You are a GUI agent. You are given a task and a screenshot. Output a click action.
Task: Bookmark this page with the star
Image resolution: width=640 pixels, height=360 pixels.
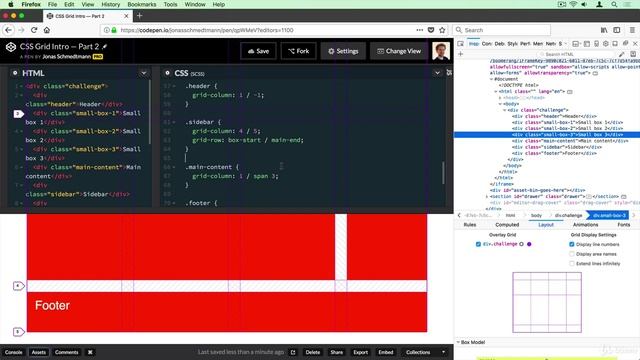[442, 30]
